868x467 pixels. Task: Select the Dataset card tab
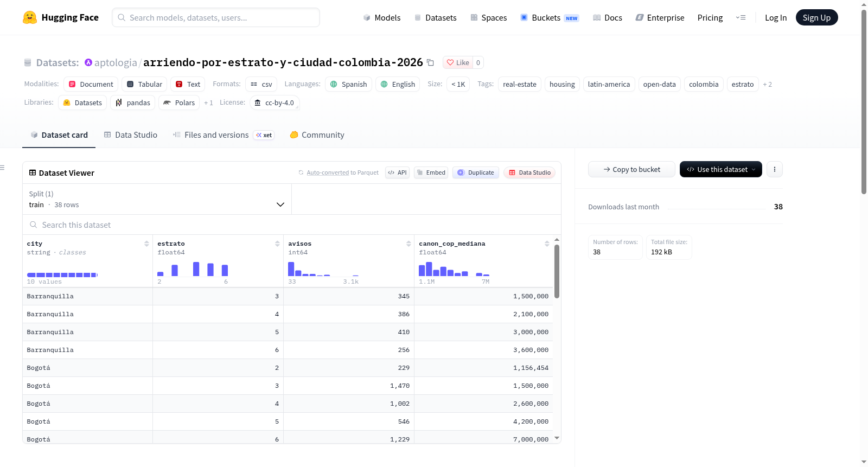click(x=59, y=135)
